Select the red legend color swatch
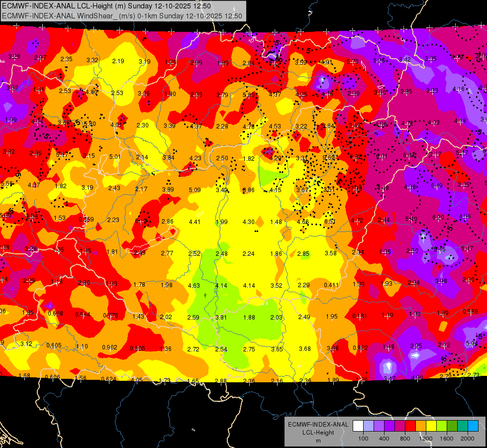 [x=410, y=426]
